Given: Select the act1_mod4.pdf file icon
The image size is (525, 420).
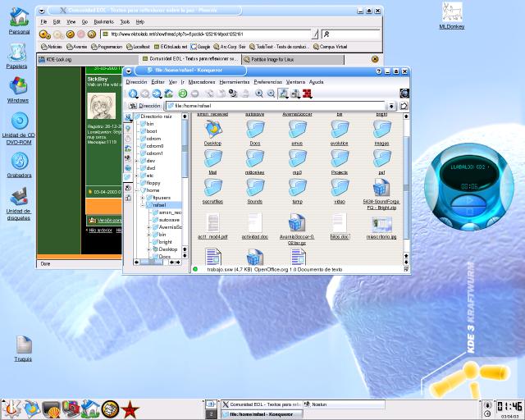Looking at the screenshot, I should (212, 222).
